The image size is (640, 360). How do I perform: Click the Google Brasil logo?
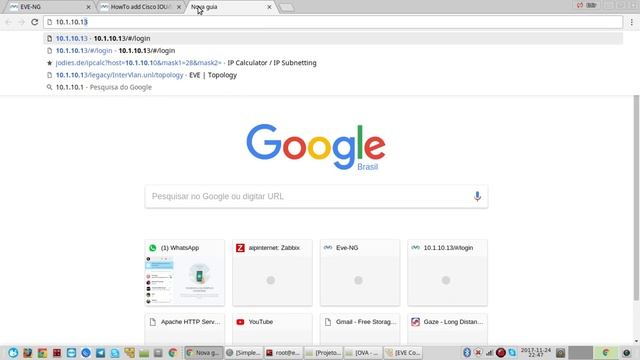316,147
